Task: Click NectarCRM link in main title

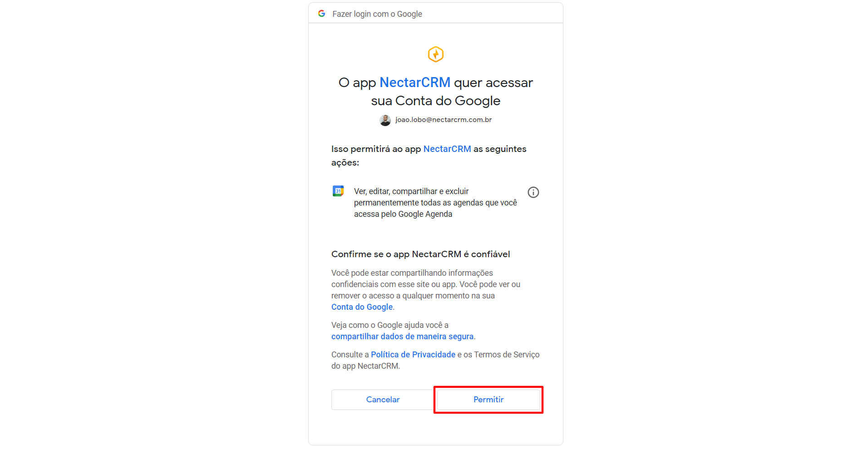Action: (415, 83)
